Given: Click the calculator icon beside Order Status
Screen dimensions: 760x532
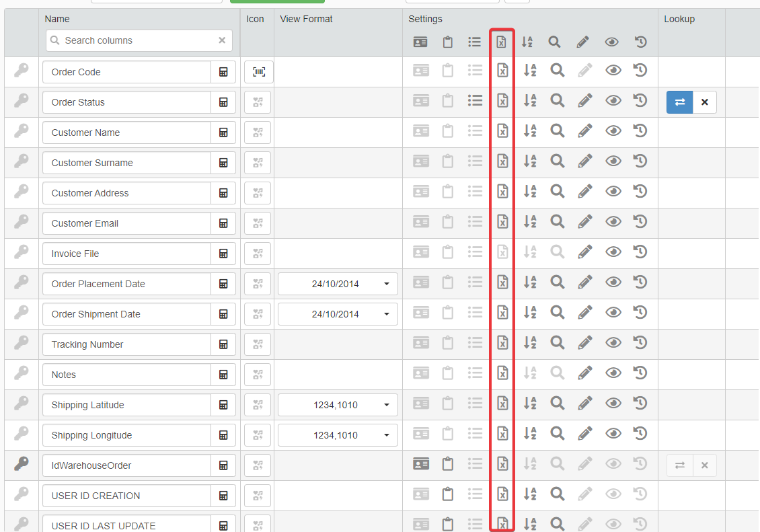Looking at the screenshot, I should coord(223,102).
